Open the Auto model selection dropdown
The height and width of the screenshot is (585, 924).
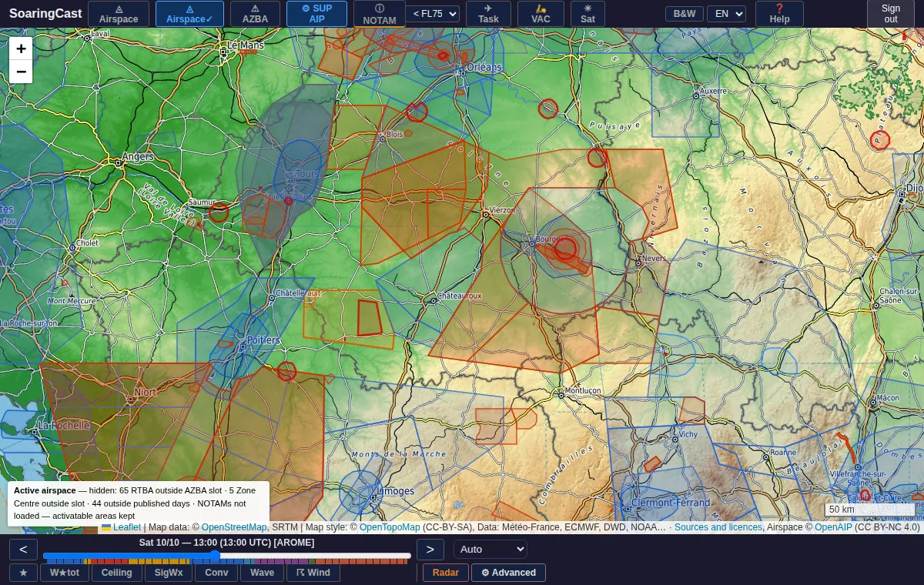tap(490, 550)
